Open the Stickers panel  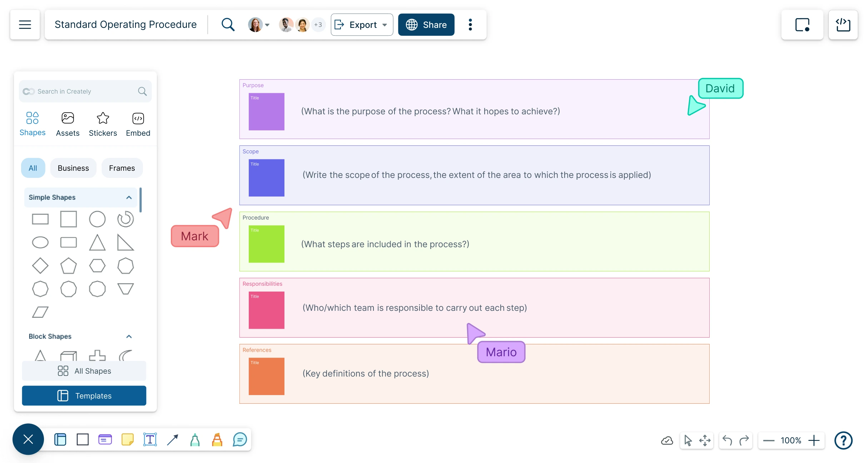(103, 123)
